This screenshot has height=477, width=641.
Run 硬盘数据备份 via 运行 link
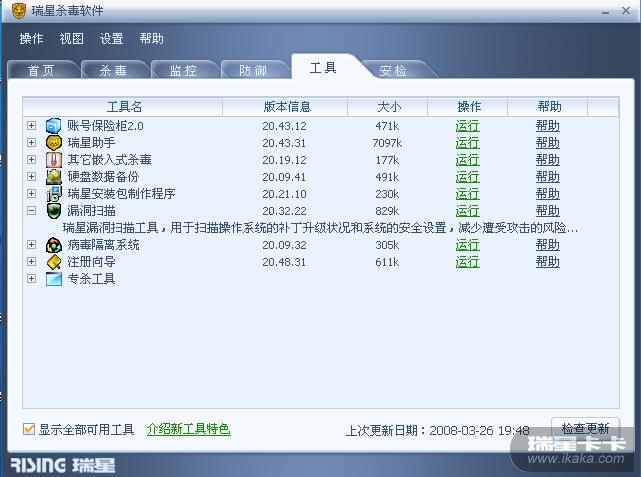467,177
